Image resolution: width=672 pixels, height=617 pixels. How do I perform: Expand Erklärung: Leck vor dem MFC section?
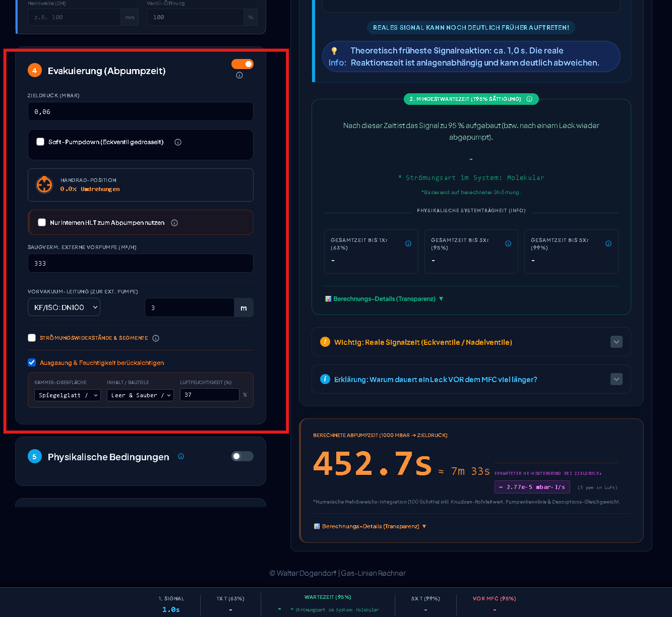(617, 379)
